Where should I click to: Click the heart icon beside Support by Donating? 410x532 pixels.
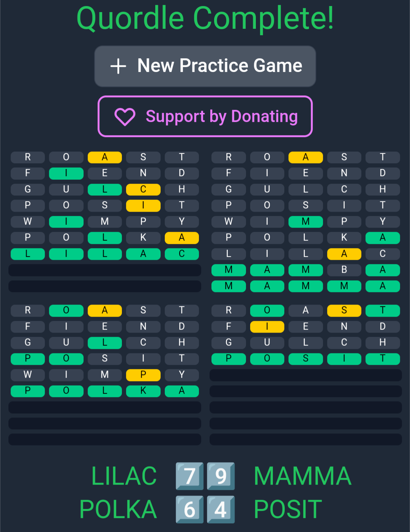click(125, 116)
